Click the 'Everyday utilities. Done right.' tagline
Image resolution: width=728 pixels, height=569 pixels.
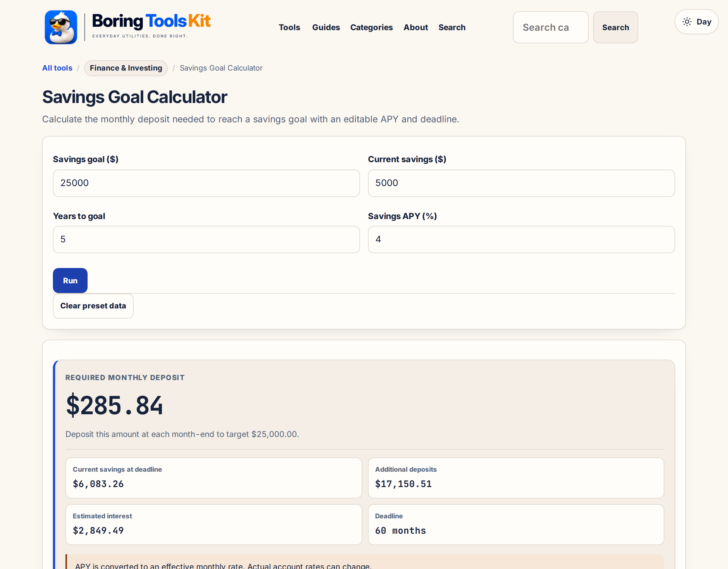pos(140,36)
